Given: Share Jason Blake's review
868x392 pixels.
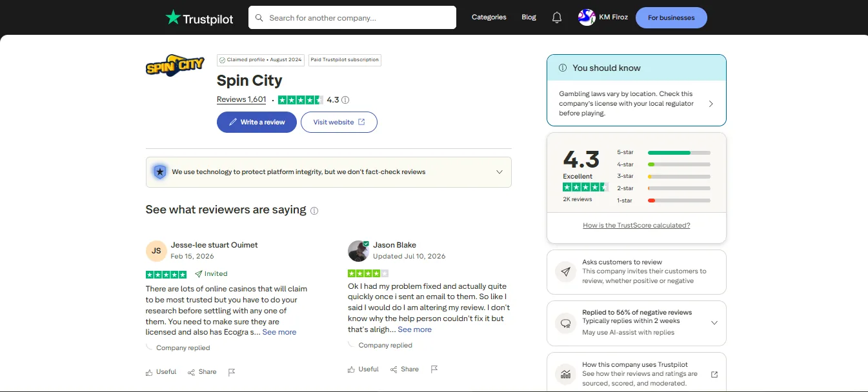Looking at the screenshot, I should tap(405, 369).
